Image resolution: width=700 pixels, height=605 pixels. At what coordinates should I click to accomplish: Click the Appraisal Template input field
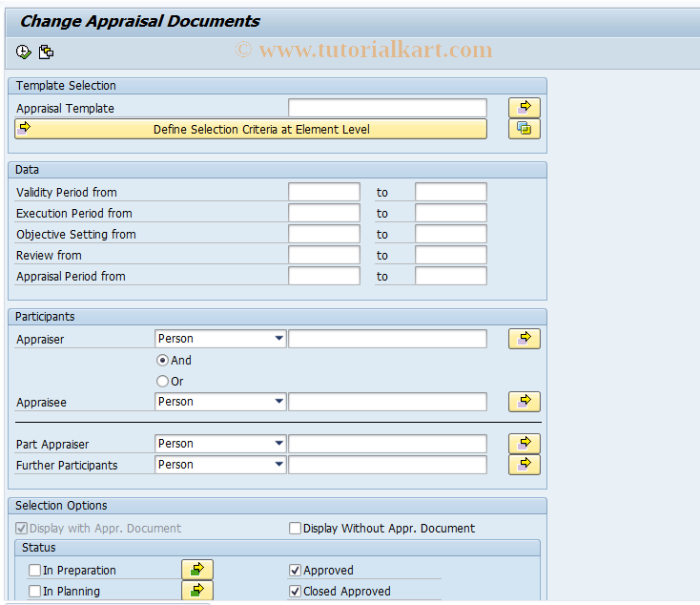point(387,108)
